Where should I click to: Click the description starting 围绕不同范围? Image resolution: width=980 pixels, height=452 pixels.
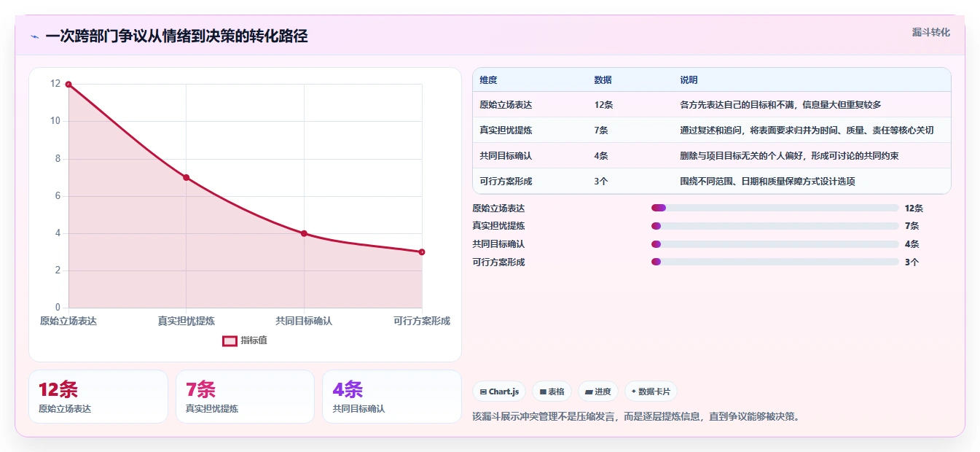pos(767,182)
